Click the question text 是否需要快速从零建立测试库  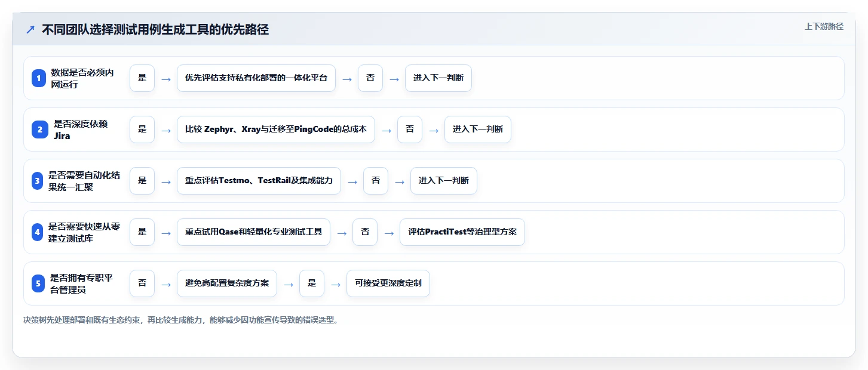(x=84, y=232)
